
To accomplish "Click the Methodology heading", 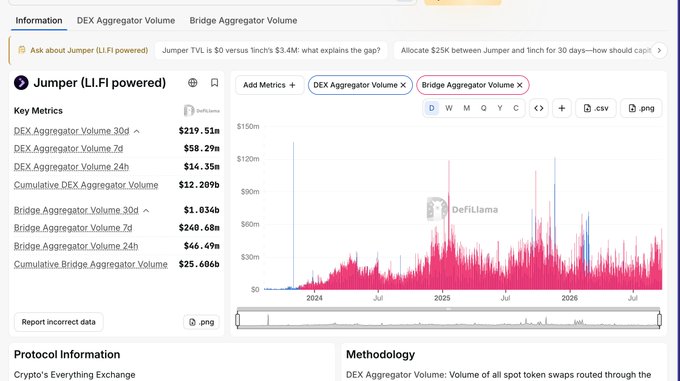I will pos(380,355).
